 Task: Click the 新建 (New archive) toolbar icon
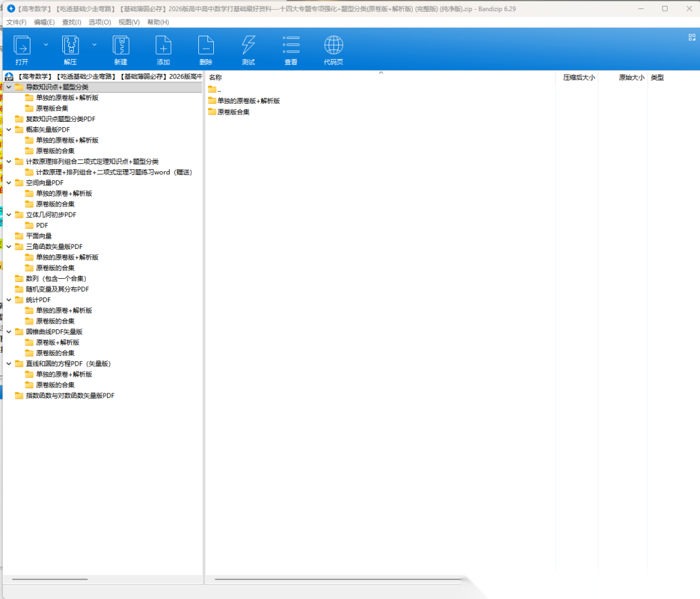[121, 46]
